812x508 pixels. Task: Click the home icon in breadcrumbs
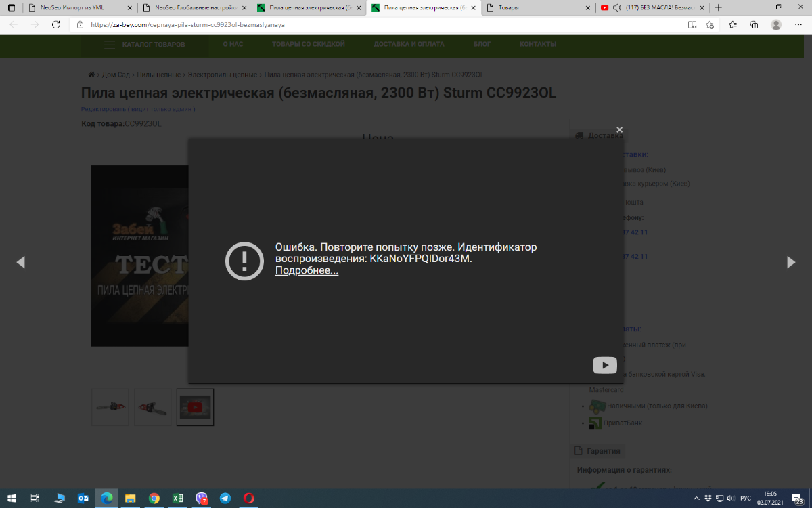click(x=91, y=75)
